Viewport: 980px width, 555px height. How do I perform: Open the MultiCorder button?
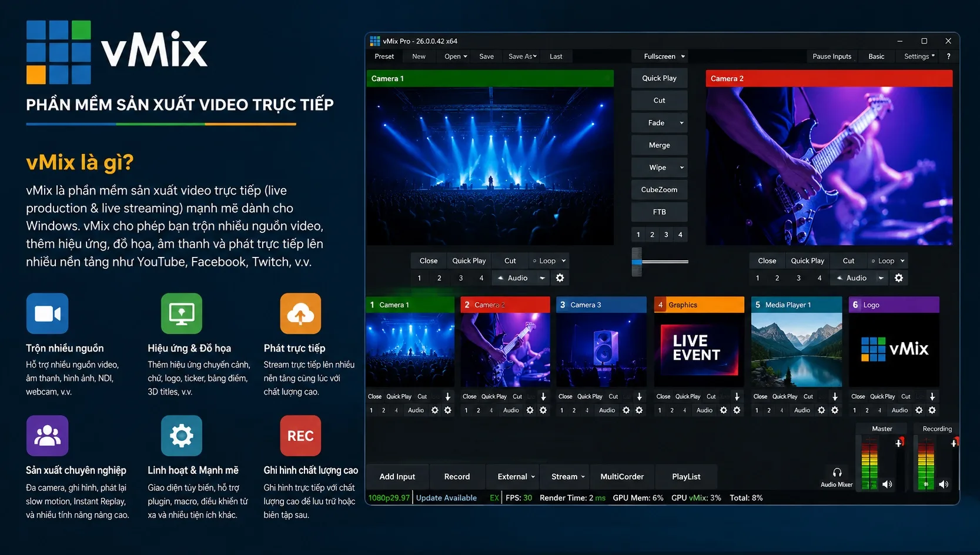(622, 477)
